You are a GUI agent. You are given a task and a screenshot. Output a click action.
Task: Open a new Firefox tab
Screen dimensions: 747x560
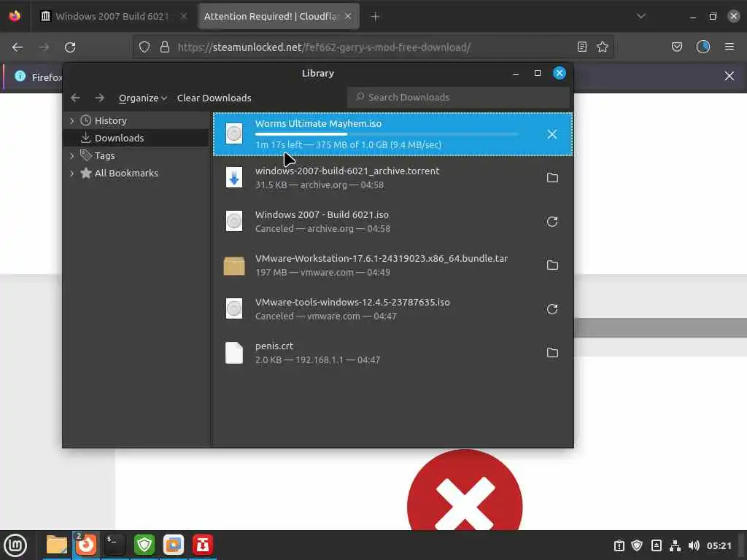click(375, 17)
